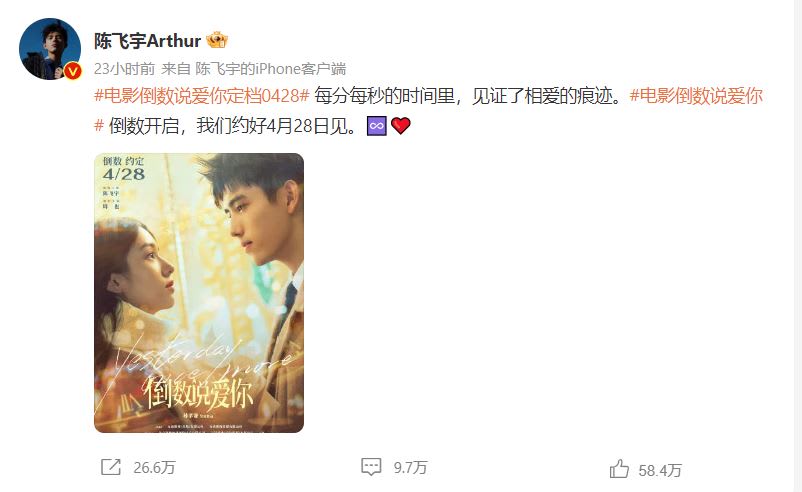The width and height of the screenshot is (802, 492).
Task: Open comments via speech bubble icon
Action: (371, 466)
